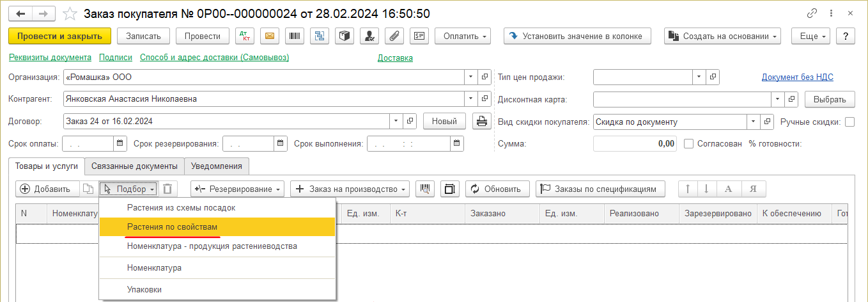Click the barcode search icon above table
The width and height of the screenshot is (868, 302).
[x=425, y=189]
